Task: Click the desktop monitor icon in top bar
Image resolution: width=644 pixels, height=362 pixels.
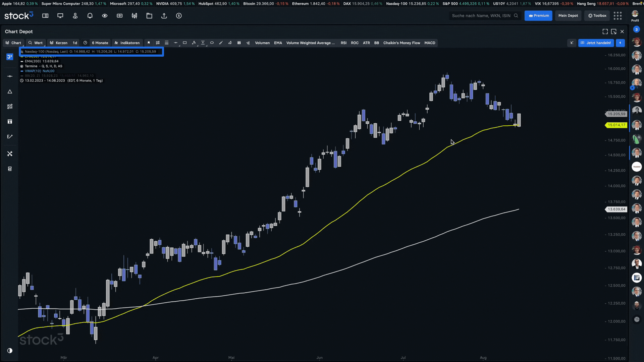Action: [x=60, y=16]
